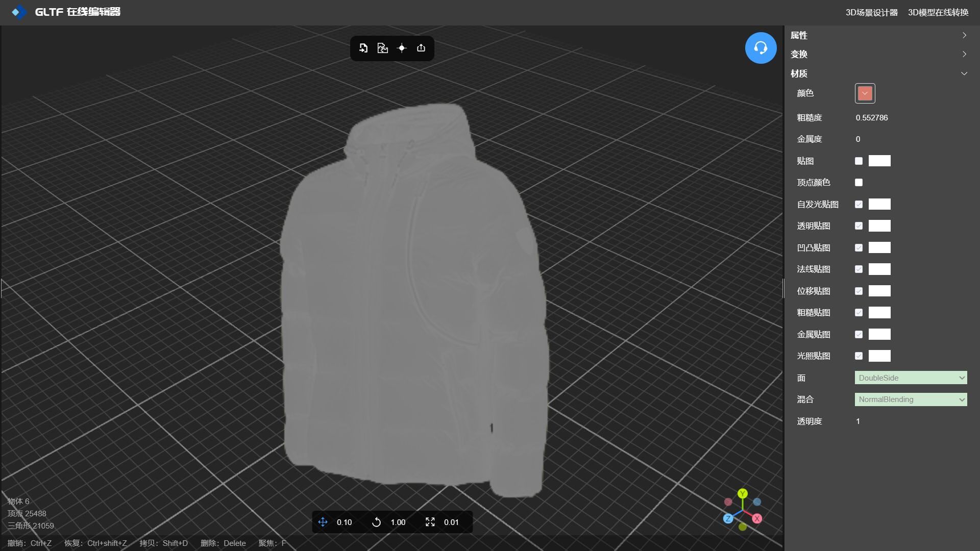Uncheck the 位移贴图 checkbox

pos(859,291)
